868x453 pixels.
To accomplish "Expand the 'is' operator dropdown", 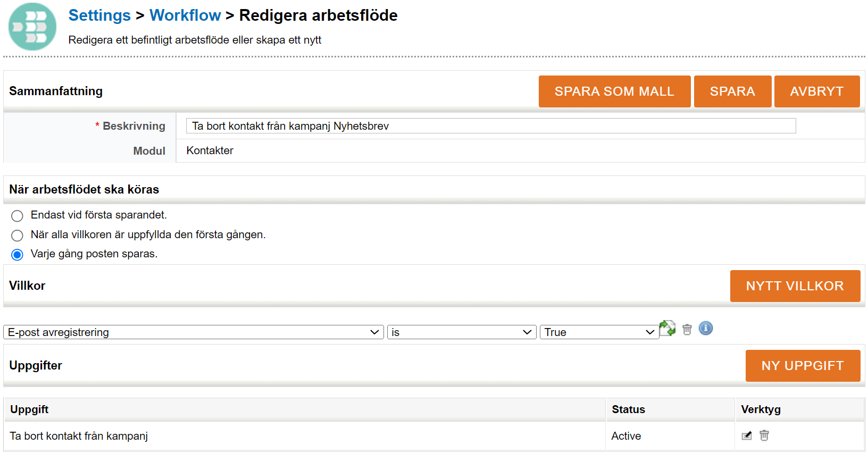I will tap(461, 332).
